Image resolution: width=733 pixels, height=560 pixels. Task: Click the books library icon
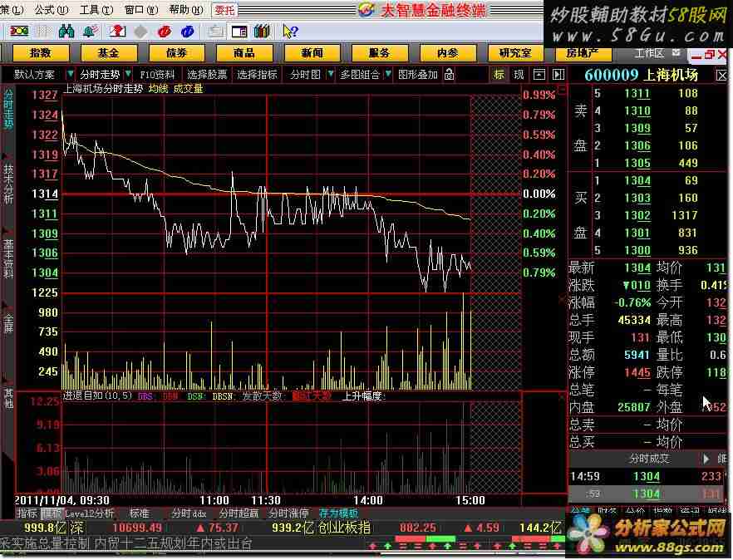(x=263, y=31)
